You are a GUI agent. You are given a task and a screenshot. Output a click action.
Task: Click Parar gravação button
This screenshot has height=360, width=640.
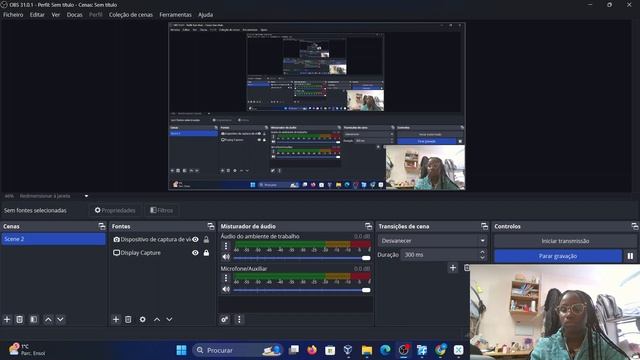(558, 256)
